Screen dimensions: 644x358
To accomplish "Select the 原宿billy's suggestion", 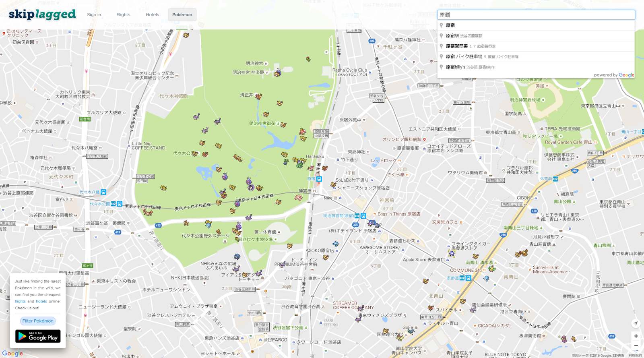I will [536, 67].
